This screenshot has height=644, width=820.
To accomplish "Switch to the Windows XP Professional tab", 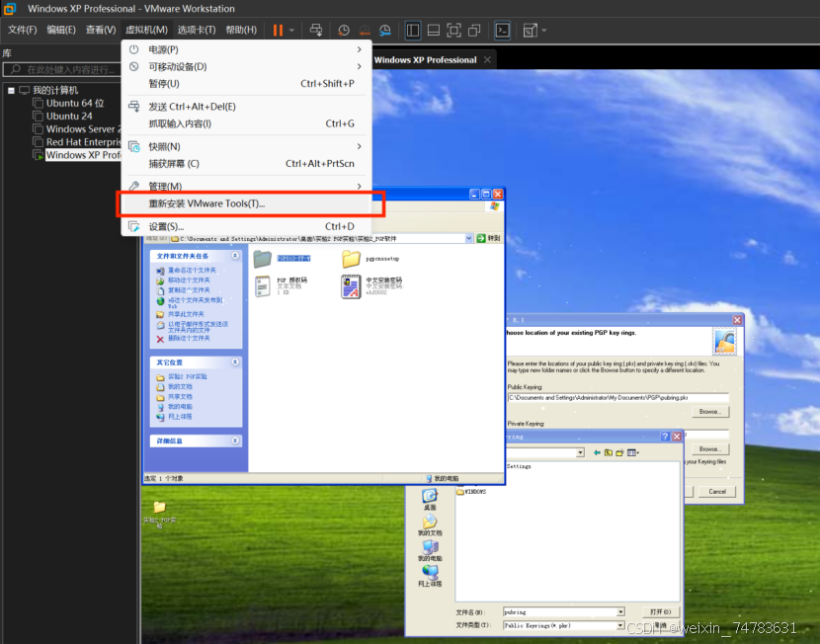I will pyautogui.click(x=425, y=59).
